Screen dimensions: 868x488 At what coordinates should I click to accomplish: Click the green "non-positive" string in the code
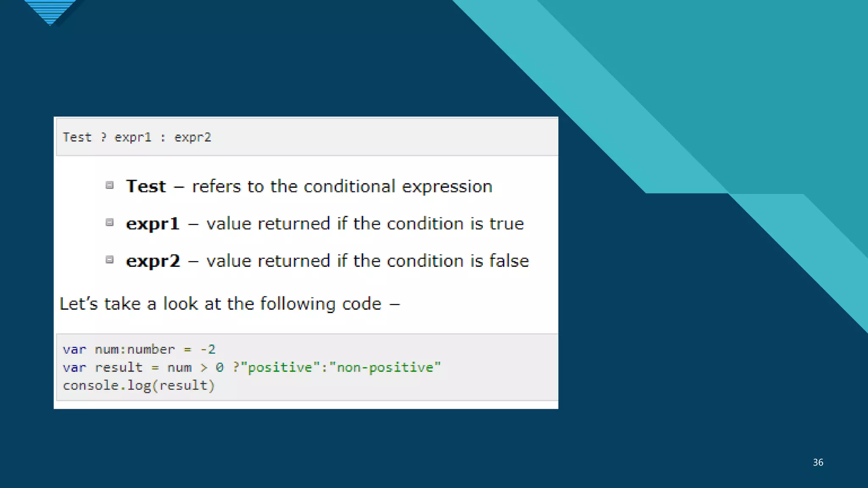pos(385,367)
